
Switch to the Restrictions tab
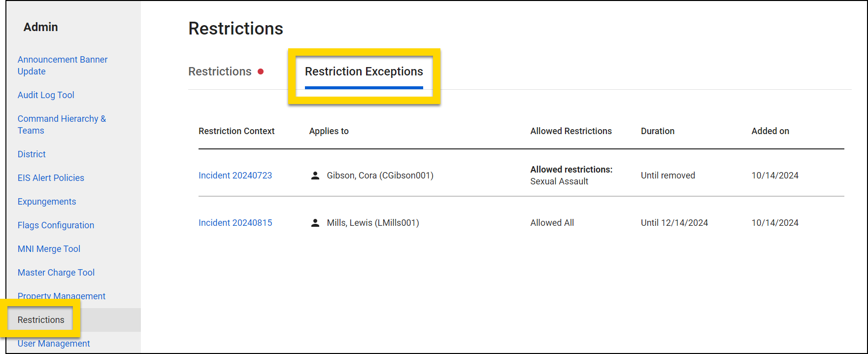[x=220, y=71]
